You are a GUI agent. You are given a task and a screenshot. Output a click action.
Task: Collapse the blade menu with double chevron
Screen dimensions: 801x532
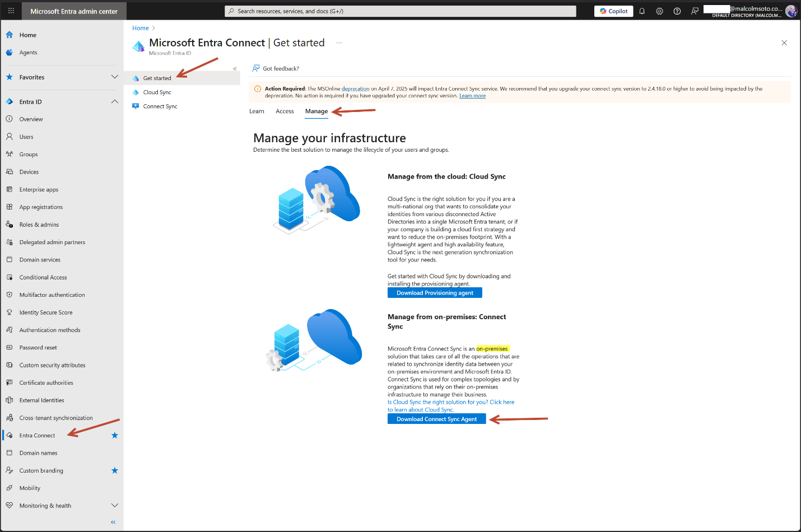(235, 69)
